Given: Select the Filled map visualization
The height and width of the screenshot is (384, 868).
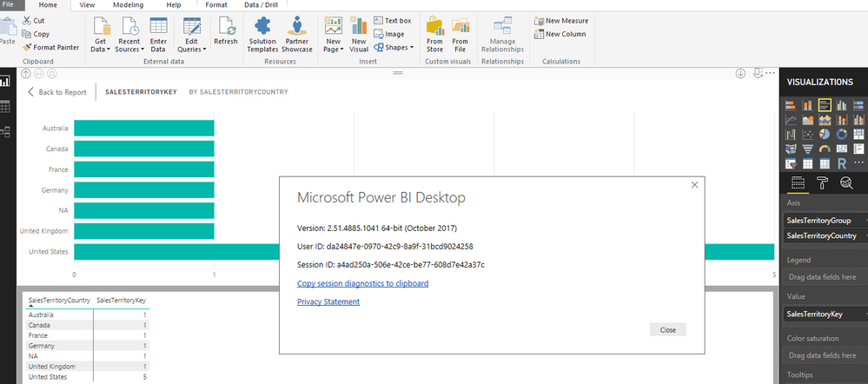Looking at the screenshot, I should tap(791, 149).
